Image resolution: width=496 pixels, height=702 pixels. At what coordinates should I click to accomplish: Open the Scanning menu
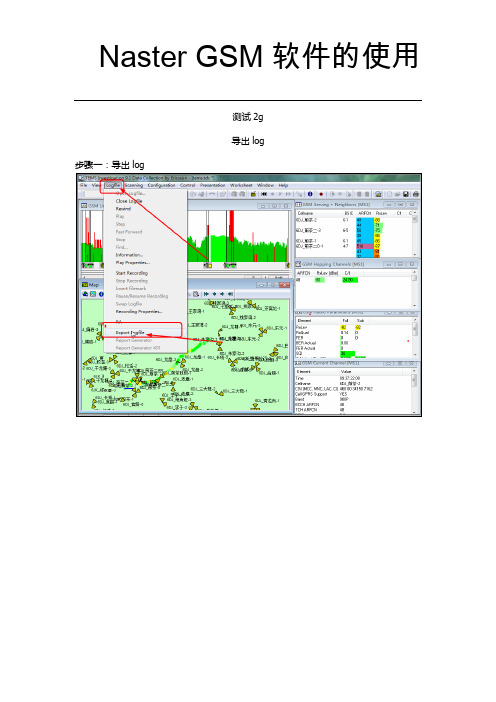coord(134,185)
